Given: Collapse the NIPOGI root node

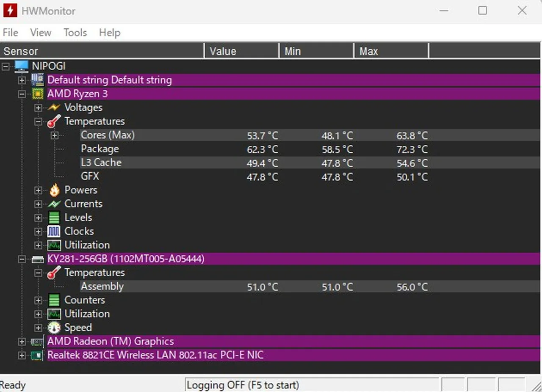Looking at the screenshot, I should tap(6, 66).
